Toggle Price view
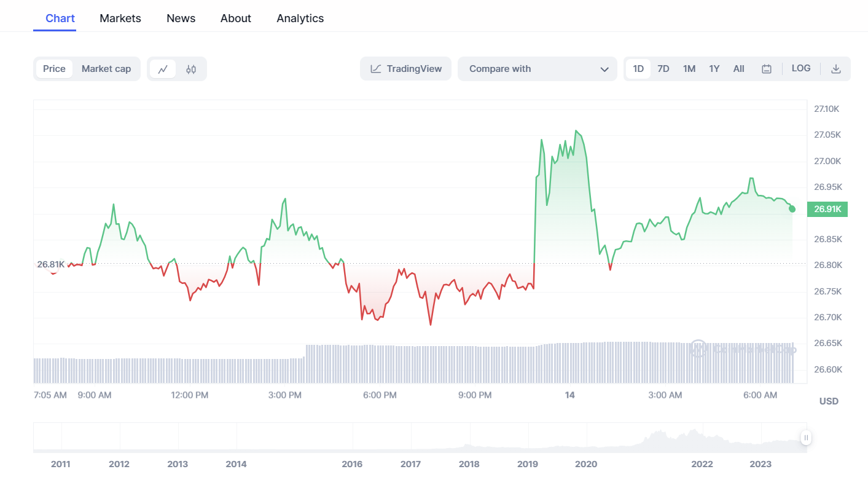 pos(54,69)
